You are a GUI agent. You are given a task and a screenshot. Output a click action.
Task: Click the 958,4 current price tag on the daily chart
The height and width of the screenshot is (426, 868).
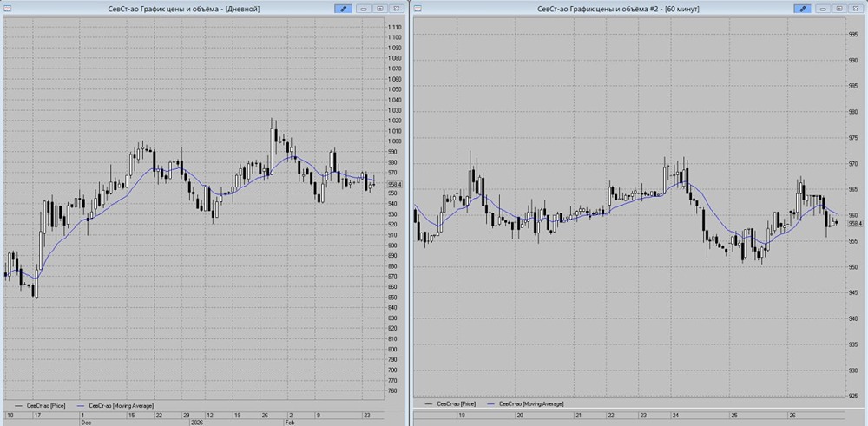click(x=396, y=185)
